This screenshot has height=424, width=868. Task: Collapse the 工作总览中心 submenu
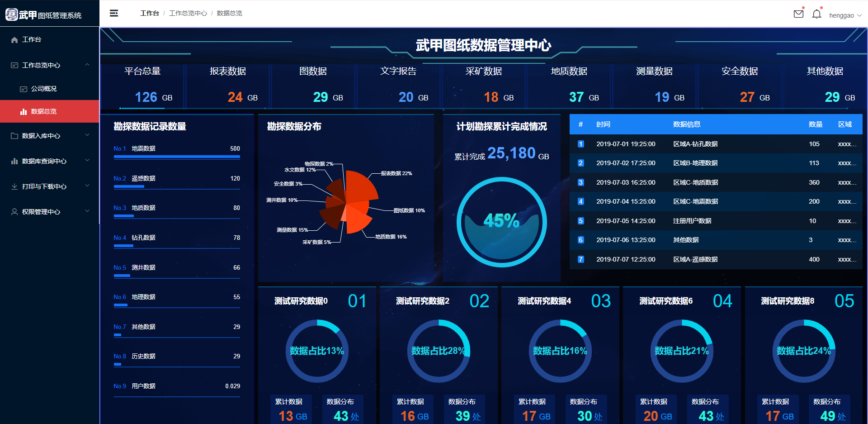click(87, 65)
